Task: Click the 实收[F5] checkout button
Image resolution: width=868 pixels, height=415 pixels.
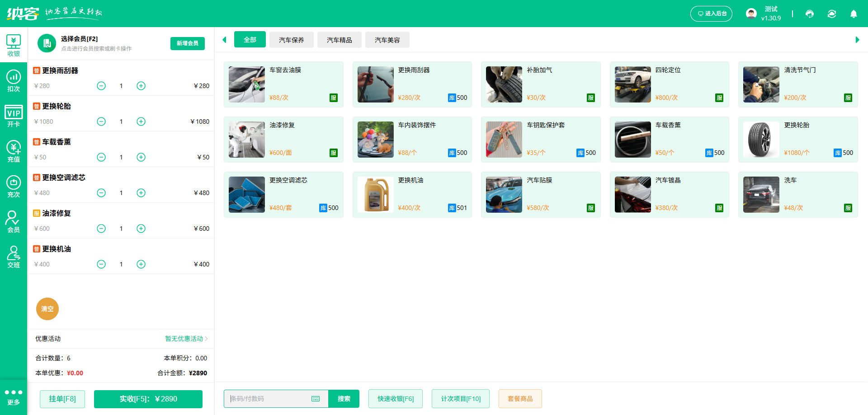Action: [x=148, y=399]
